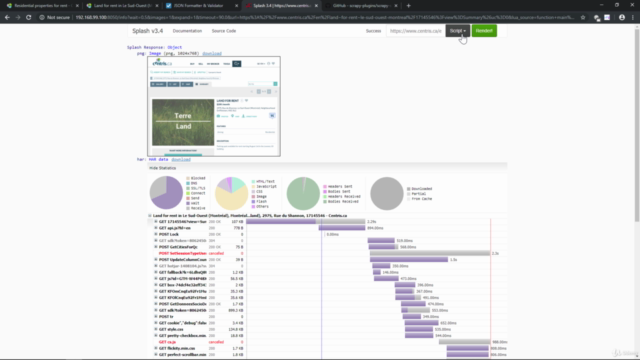This screenshot has height=360, width=640.
Task: Expand the POST GetCitiesForQc request row
Action: pos(156,247)
